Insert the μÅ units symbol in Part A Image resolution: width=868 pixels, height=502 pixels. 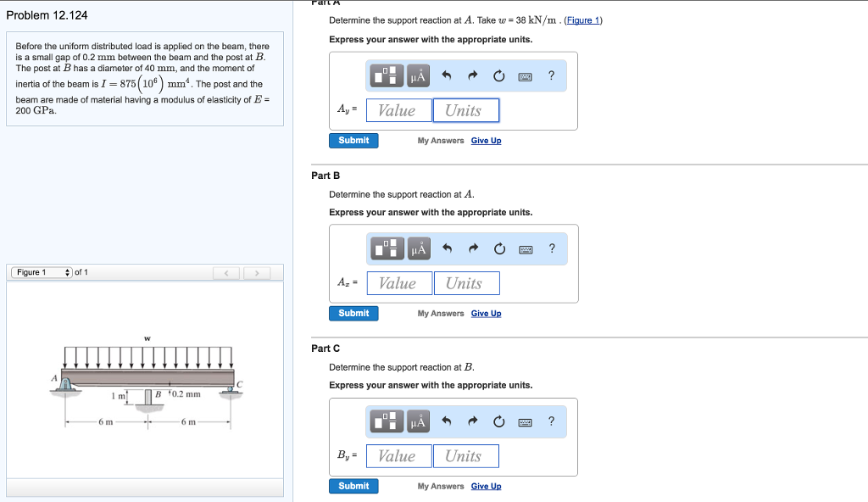[417, 75]
